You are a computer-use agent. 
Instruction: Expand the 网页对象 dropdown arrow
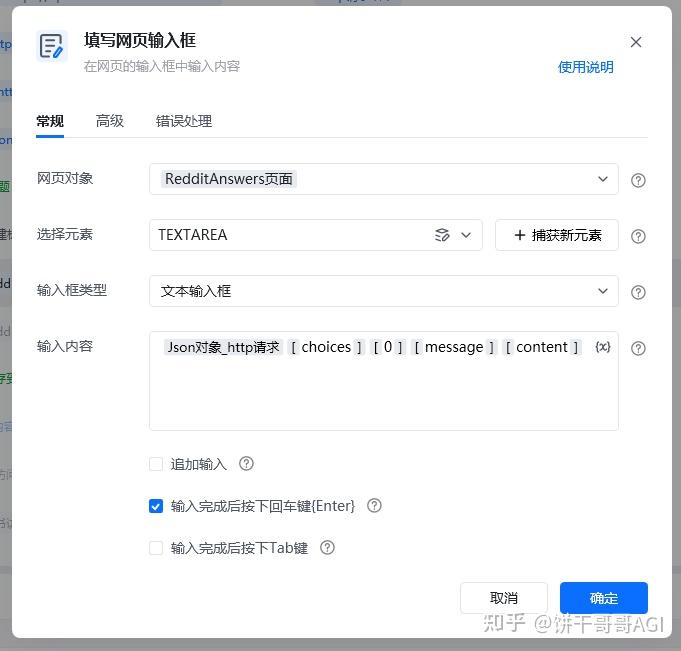[x=603, y=179]
